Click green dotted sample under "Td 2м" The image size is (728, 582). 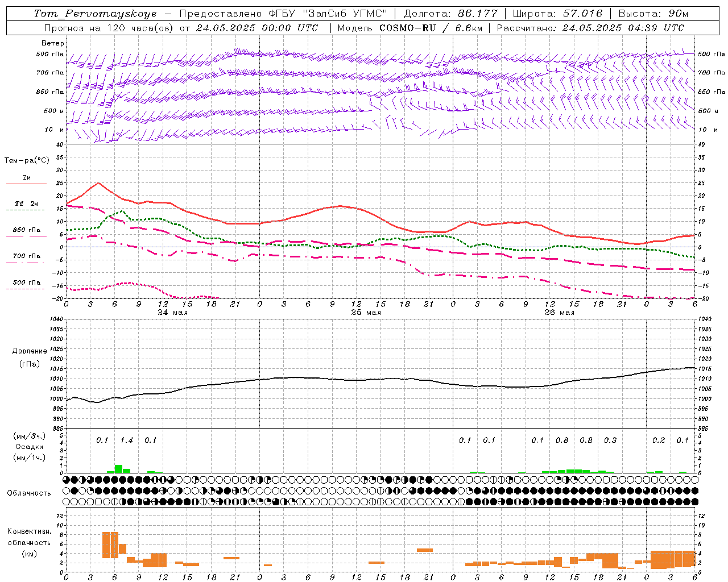point(25,210)
